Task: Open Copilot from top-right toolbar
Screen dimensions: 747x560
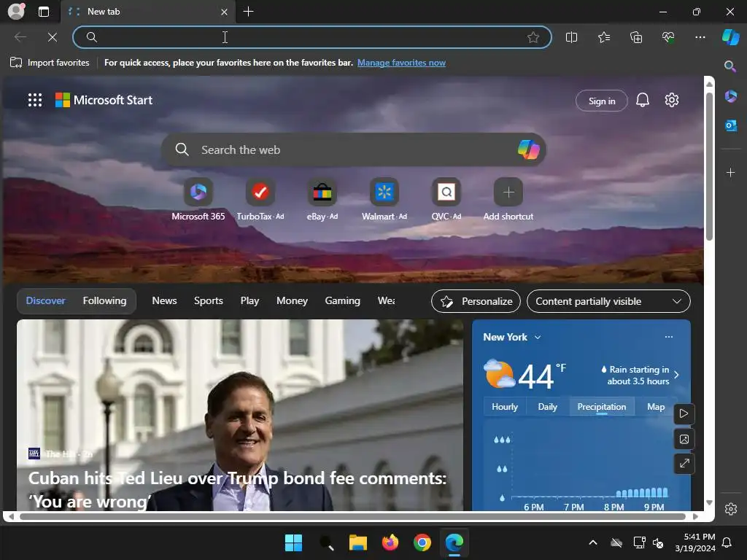Action: 731,37
